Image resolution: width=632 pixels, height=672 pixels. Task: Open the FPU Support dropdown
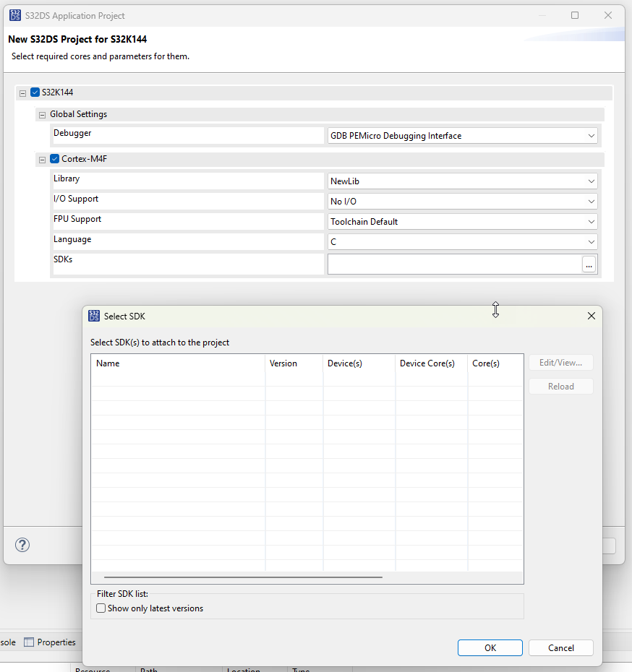point(592,221)
